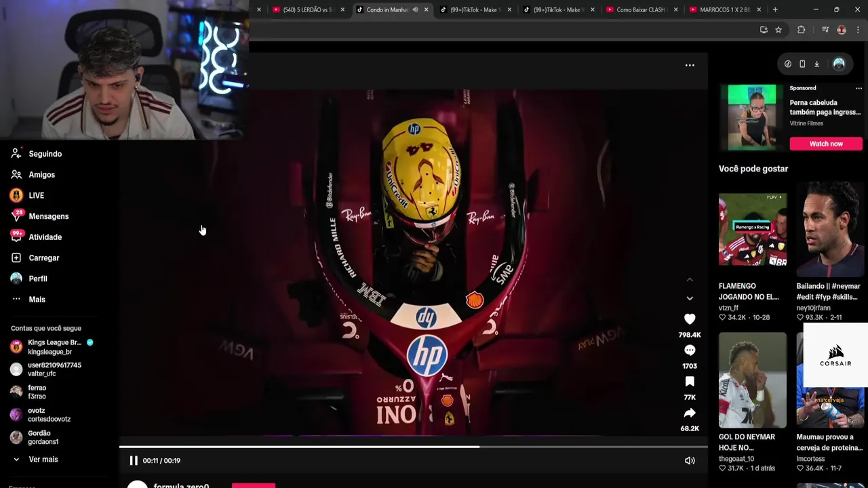The height and width of the screenshot is (488, 868).
Task: Click the install app icon in address bar
Action: coord(764,30)
